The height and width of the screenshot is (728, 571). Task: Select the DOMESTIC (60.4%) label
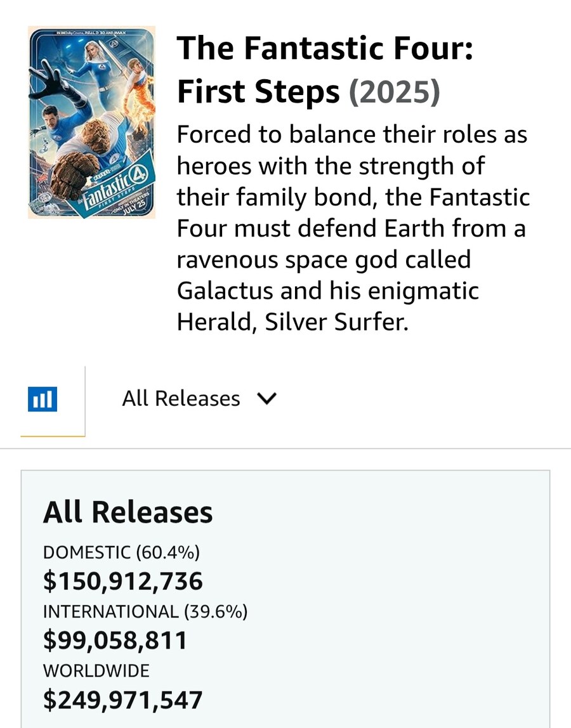click(x=122, y=552)
